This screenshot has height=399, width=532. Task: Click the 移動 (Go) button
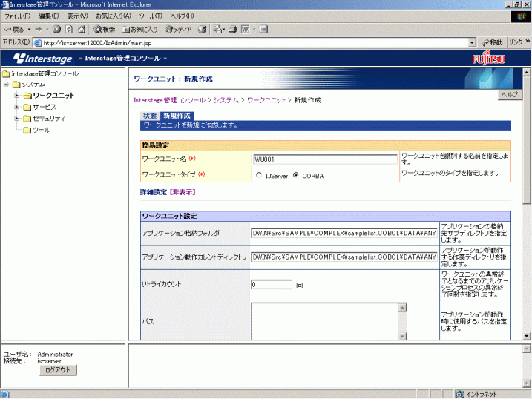pyautogui.click(x=492, y=42)
